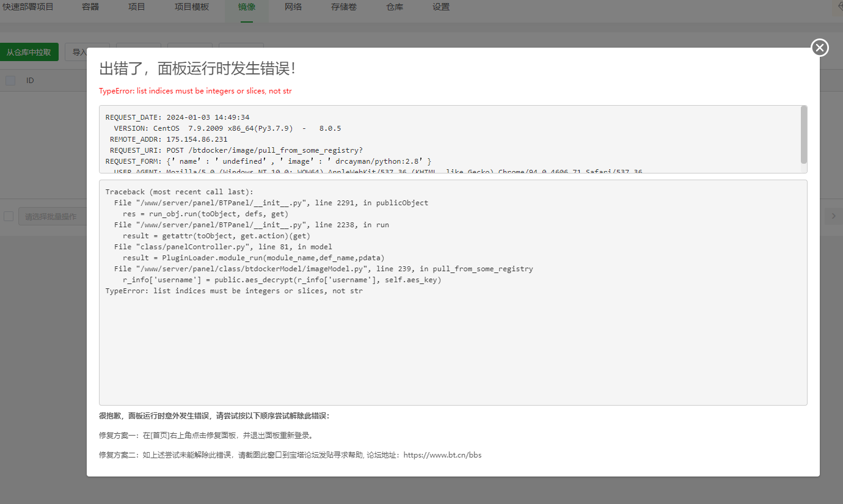Screen dimensions: 843x504
Task: Tick the checkbox next to 请选择批量操作
Action: coord(9,216)
